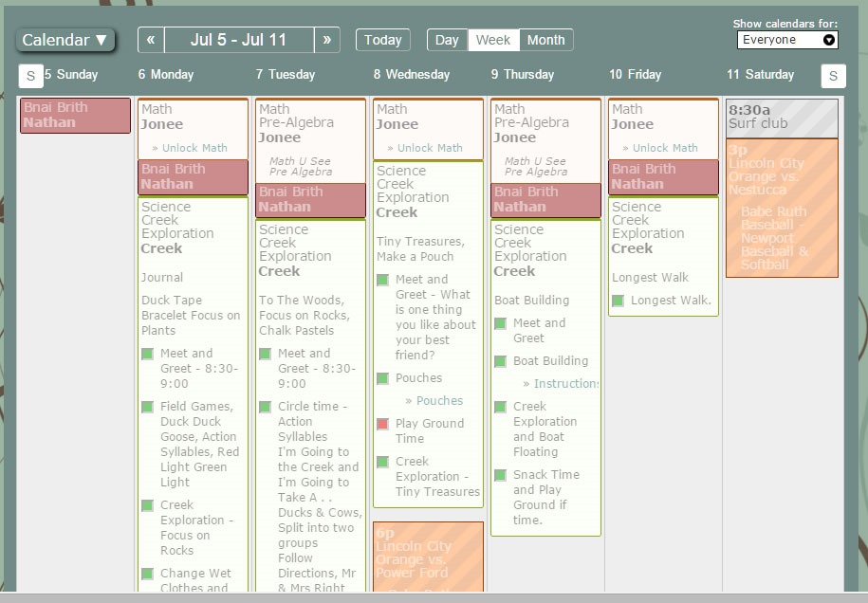
Task: Open Unlock Math link on Monday
Action: [194, 148]
